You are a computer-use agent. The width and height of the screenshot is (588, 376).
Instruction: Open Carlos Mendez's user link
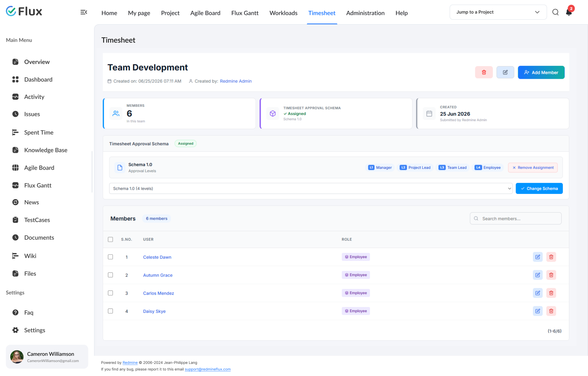158,293
